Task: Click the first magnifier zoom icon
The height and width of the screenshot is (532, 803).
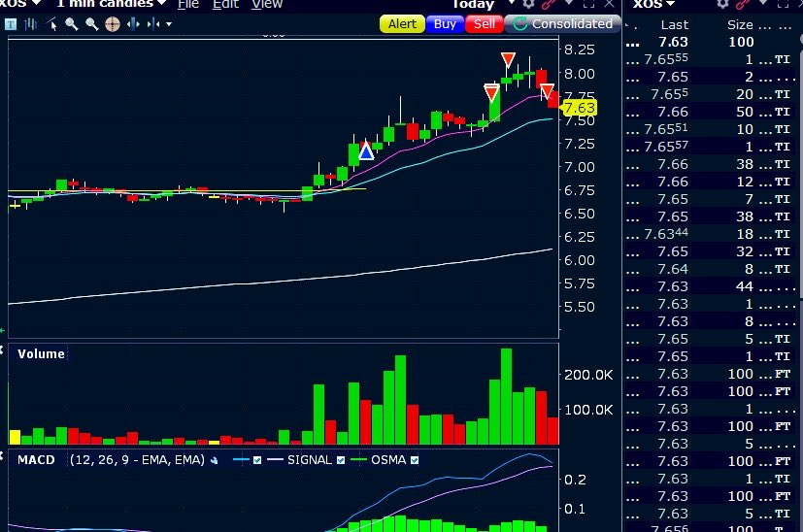Action: 71,24
